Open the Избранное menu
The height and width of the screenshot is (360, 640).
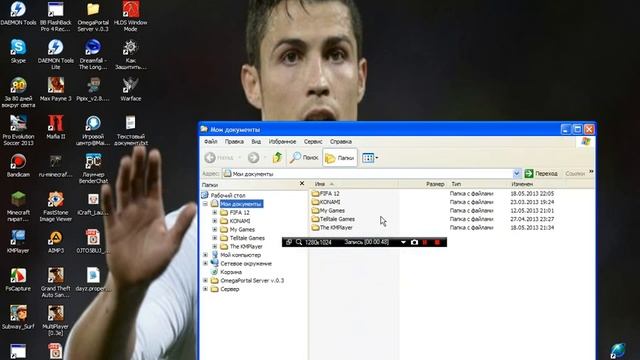point(282,142)
